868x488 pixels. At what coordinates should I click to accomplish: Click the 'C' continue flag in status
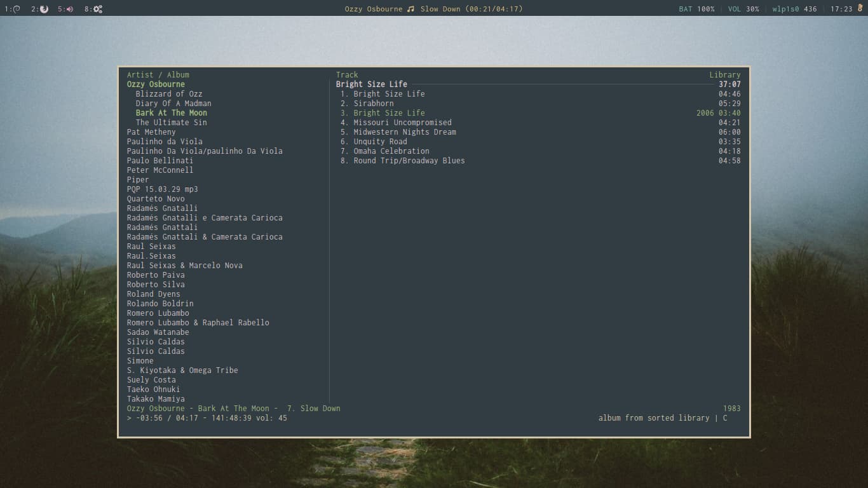coord(725,417)
